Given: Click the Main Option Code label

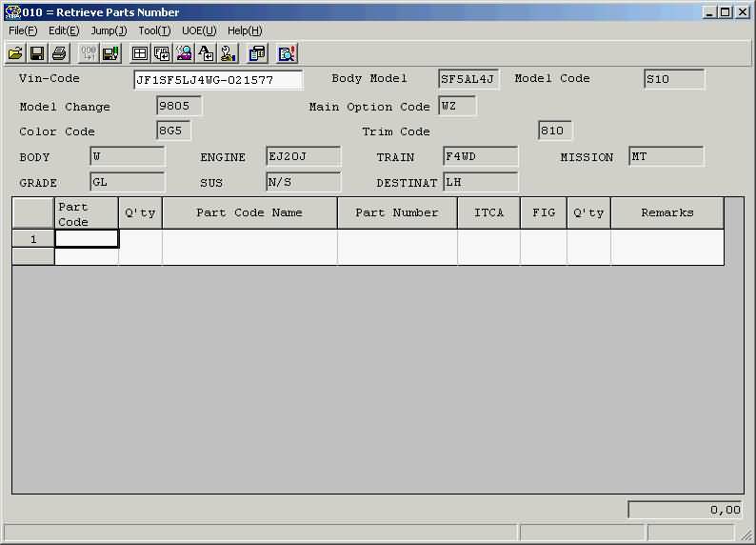Looking at the screenshot, I should click(369, 107).
